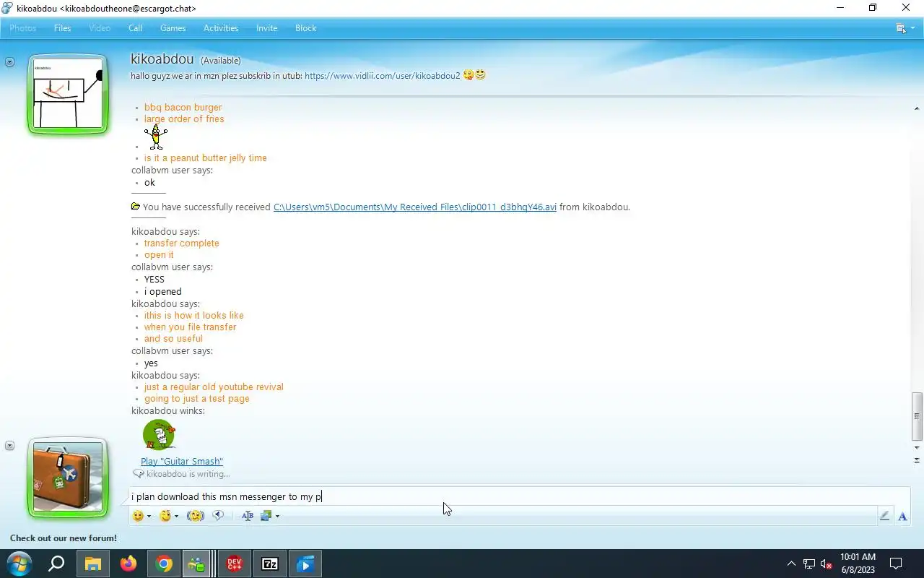Click the kikoabdou contact name in header

click(162, 59)
